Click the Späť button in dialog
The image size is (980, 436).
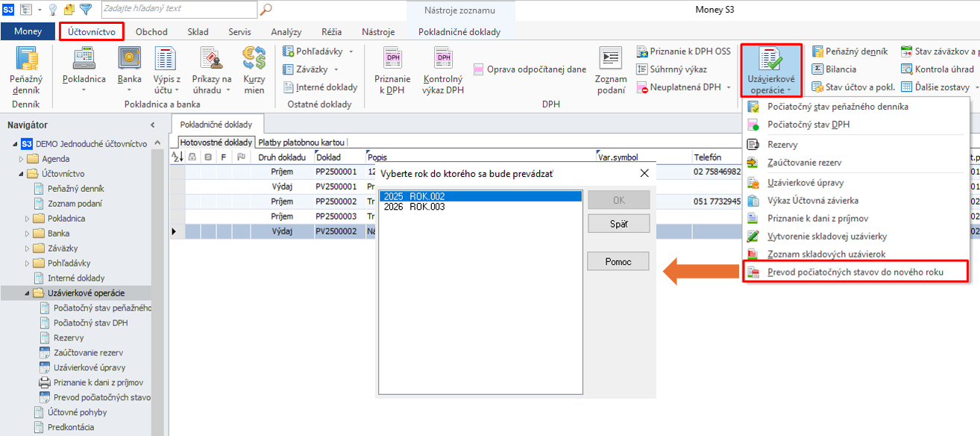tap(618, 224)
